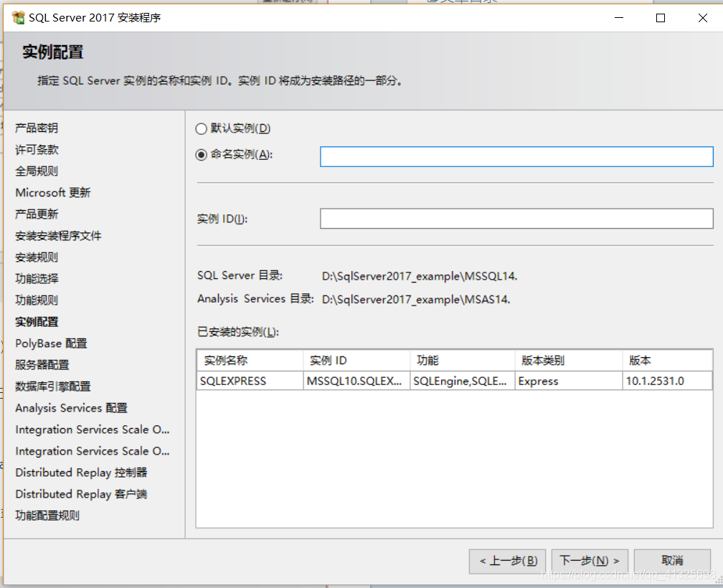Open the 安装安装程序文件 step in sidebar
The height and width of the screenshot is (588, 723).
[58, 236]
